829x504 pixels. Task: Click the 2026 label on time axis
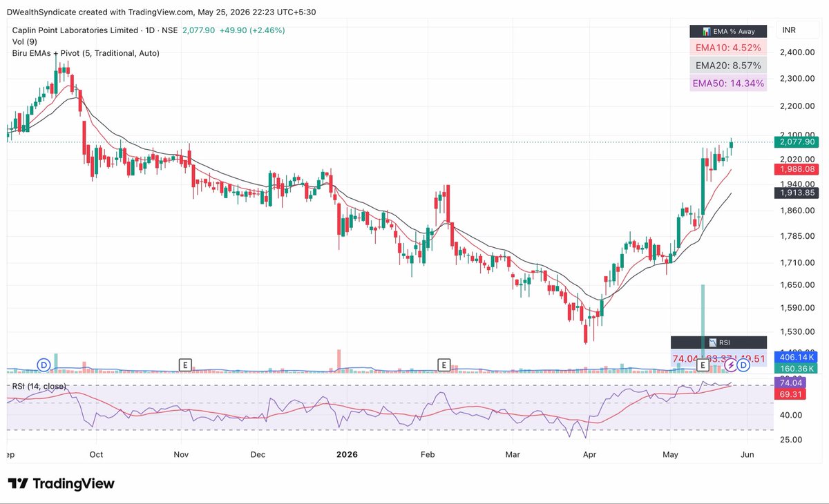tap(345, 454)
